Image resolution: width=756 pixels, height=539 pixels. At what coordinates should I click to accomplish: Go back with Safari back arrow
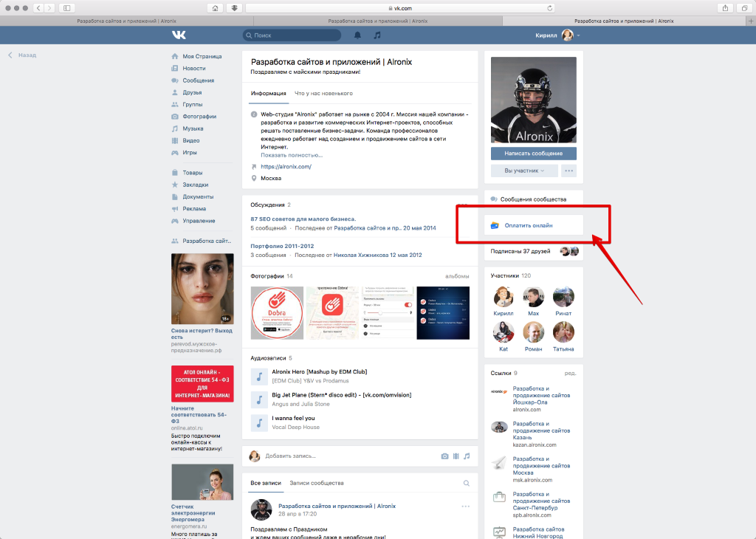tap(38, 8)
